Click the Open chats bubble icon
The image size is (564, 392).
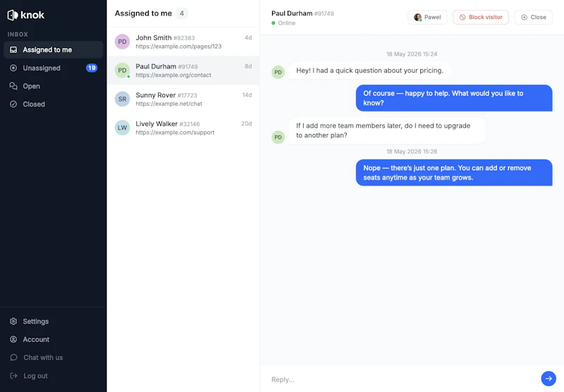tap(13, 86)
